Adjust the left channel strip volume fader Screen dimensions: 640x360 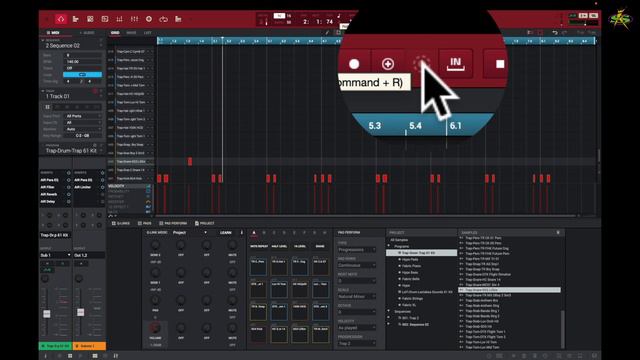coord(47,313)
